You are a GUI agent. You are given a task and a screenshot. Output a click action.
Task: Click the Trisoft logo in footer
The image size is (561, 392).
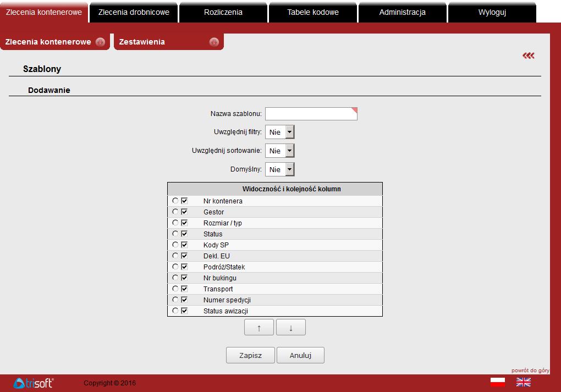point(33,383)
